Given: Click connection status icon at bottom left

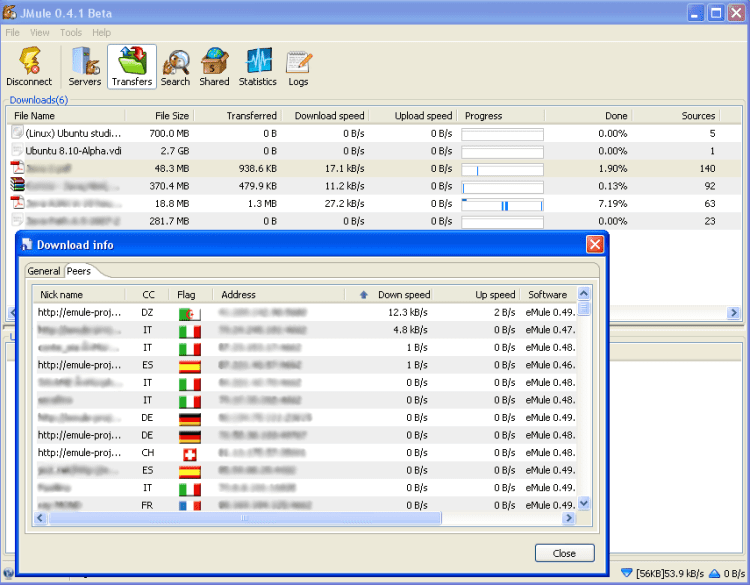Looking at the screenshot, I should click(8, 573).
